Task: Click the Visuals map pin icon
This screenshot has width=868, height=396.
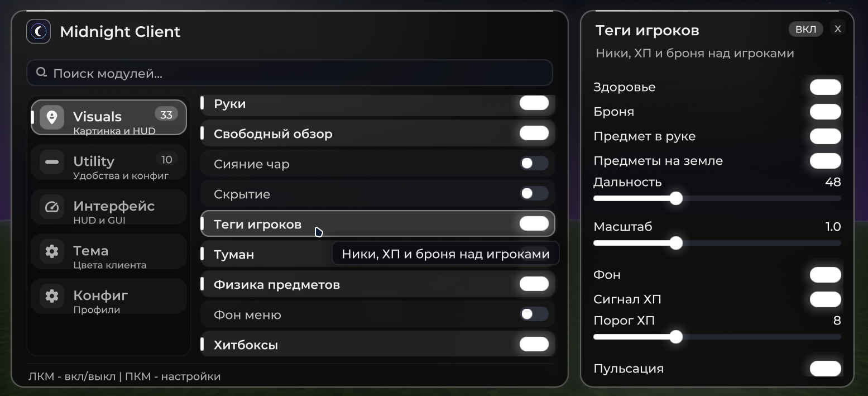Action: pos(52,117)
